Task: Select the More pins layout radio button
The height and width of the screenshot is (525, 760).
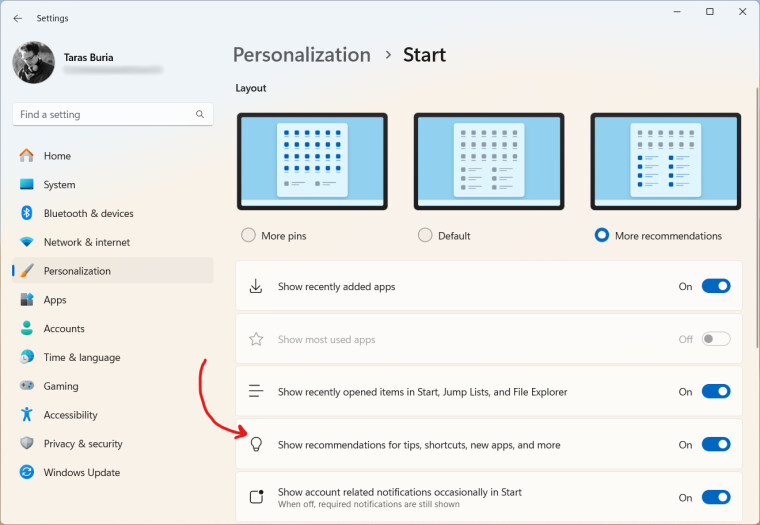Action: 248,236
